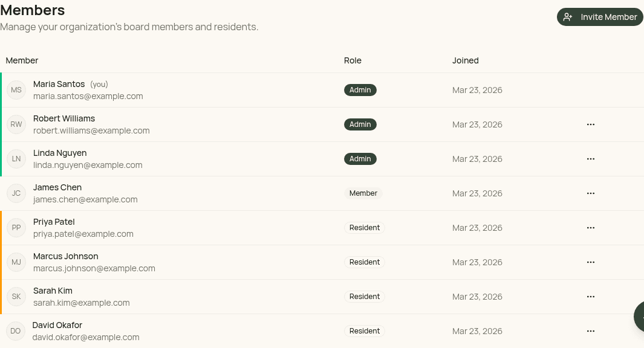The image size is (644, 348).
Task: Open the actions menu for Linda Nguyen
Action: [x=591, y=159]
